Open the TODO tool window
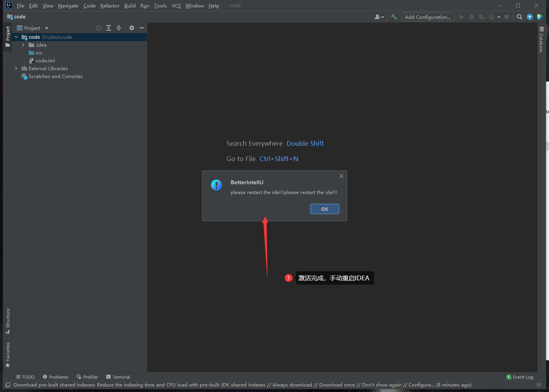This screenshot has height=392, width=549. coord(25,377)
